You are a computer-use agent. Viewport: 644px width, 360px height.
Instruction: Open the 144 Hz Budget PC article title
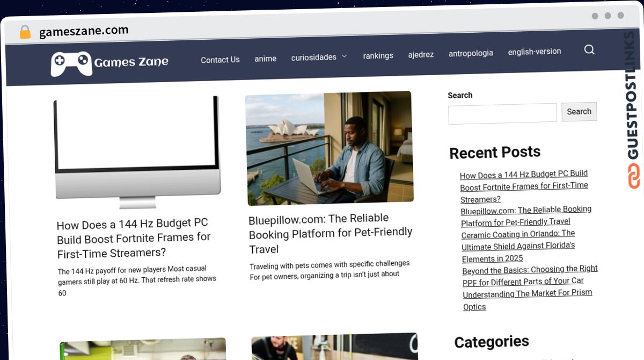pos(134,238)
